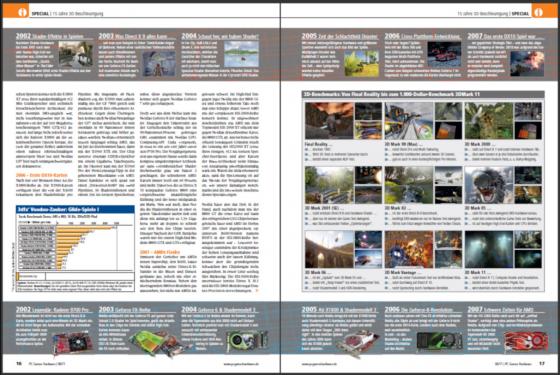
Task: Select the top timeline 2002 heading
Action: click(x=50, y=36)
